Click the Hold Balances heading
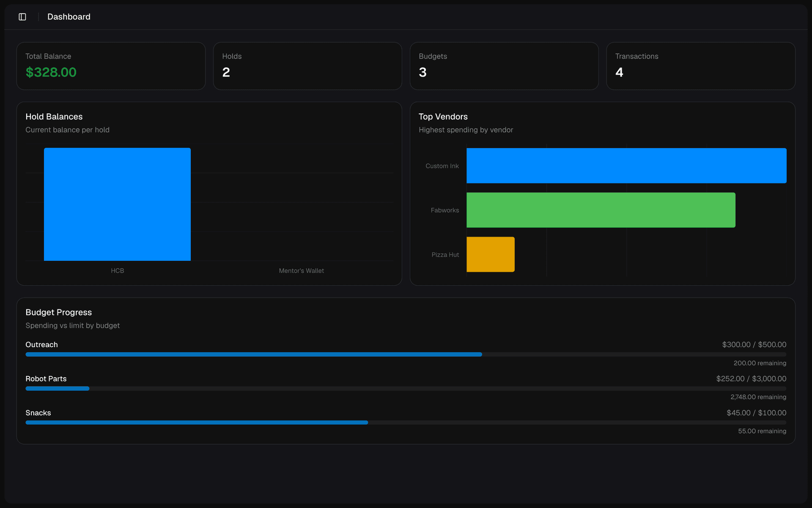Image resolution: width=812 pixels, height=508 pixels. pos(54,117)
